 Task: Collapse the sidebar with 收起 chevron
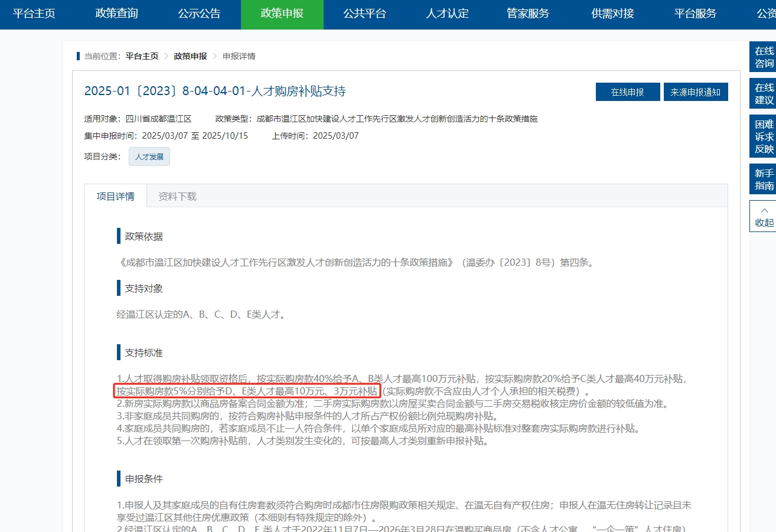764,216
